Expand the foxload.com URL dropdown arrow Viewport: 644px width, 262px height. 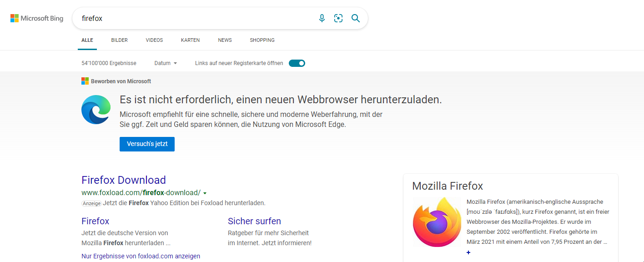click(x=205, y=193)
